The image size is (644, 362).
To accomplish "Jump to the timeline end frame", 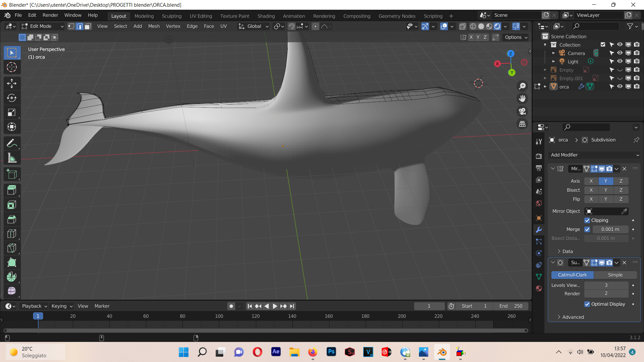I will click(x=292, y=306).
